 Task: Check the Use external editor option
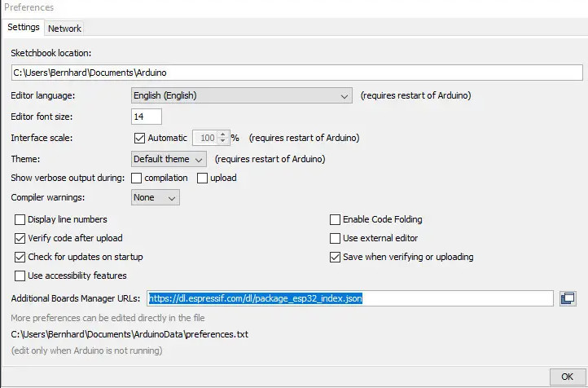point(335,238)
